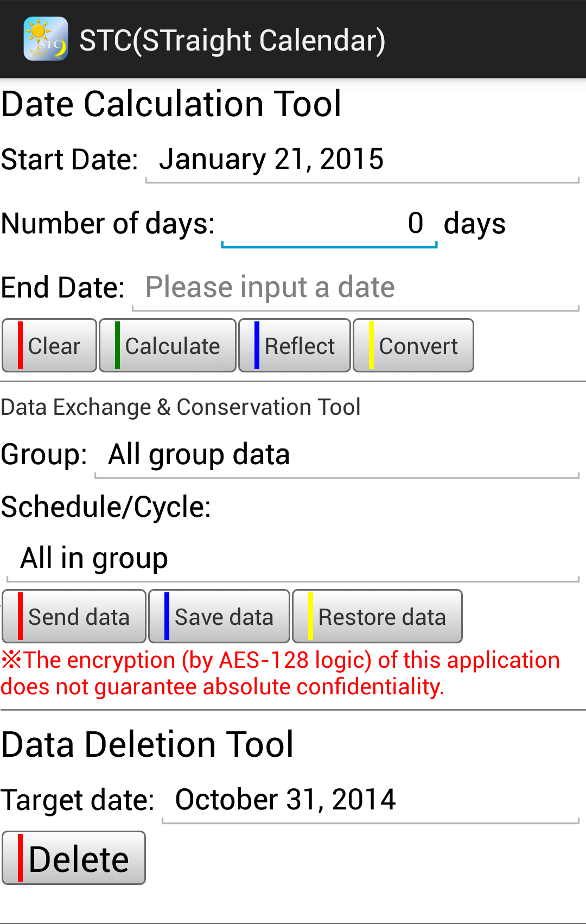Click the green stripe on Calculate button

[x=117, y=346]
